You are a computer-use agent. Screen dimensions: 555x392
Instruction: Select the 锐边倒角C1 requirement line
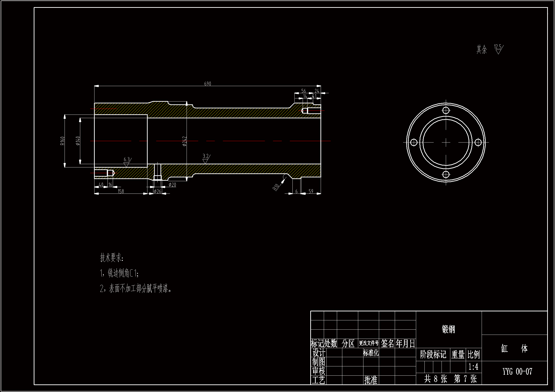119,273
